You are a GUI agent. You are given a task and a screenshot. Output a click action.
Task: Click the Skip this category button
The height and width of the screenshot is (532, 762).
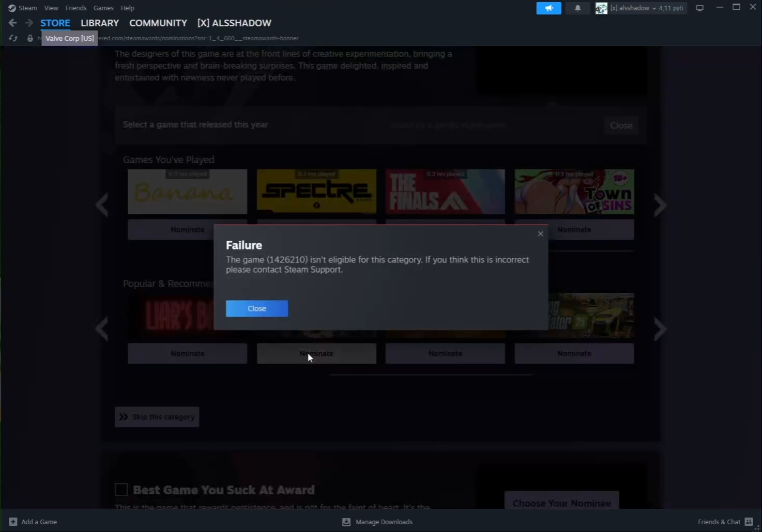click(157, 417)
